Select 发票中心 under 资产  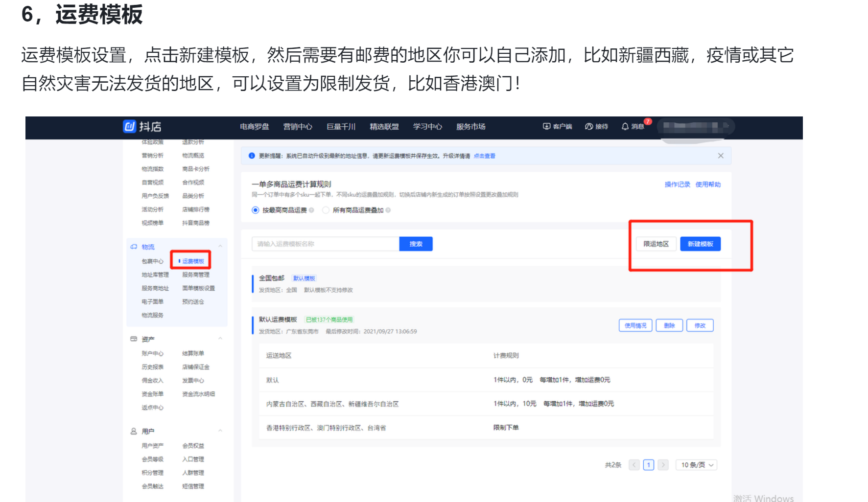coord(193,381)
